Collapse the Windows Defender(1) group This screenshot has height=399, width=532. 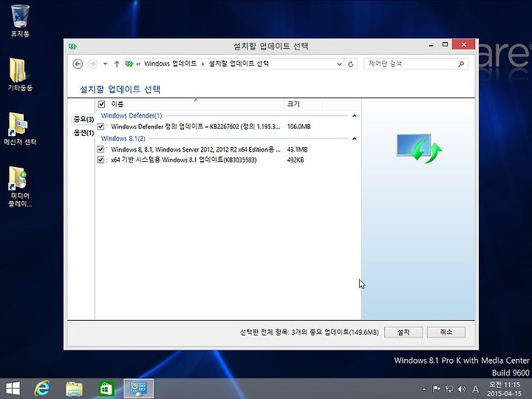tap(354, 116)
